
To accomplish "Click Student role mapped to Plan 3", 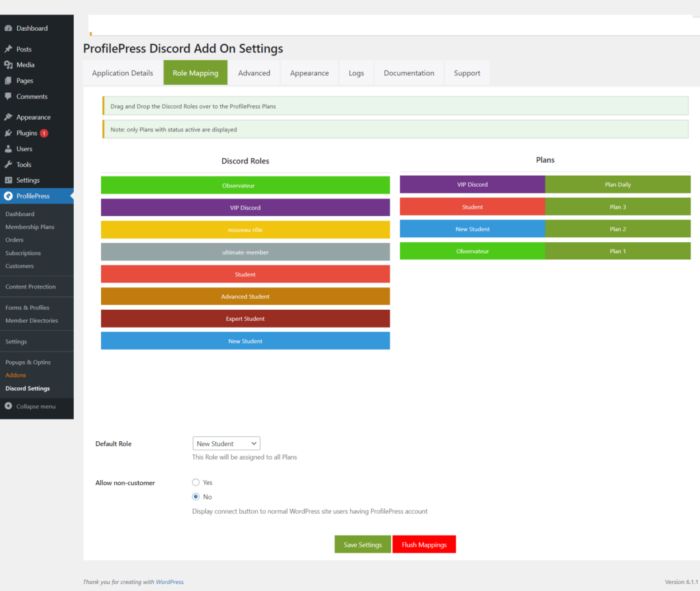I will click(x=472, y=207).
